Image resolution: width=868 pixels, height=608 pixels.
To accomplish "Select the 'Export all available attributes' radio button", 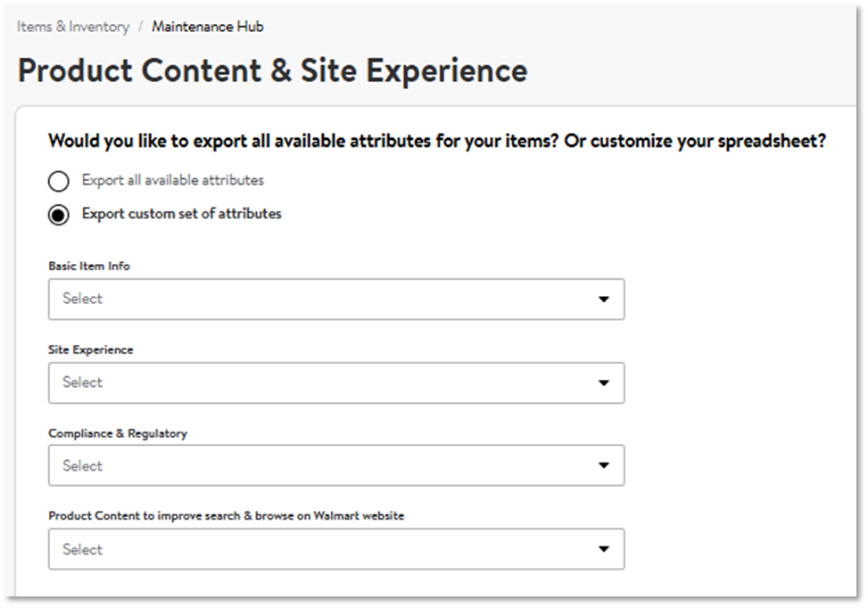I will pyautogui.click(x=59, y=182).
